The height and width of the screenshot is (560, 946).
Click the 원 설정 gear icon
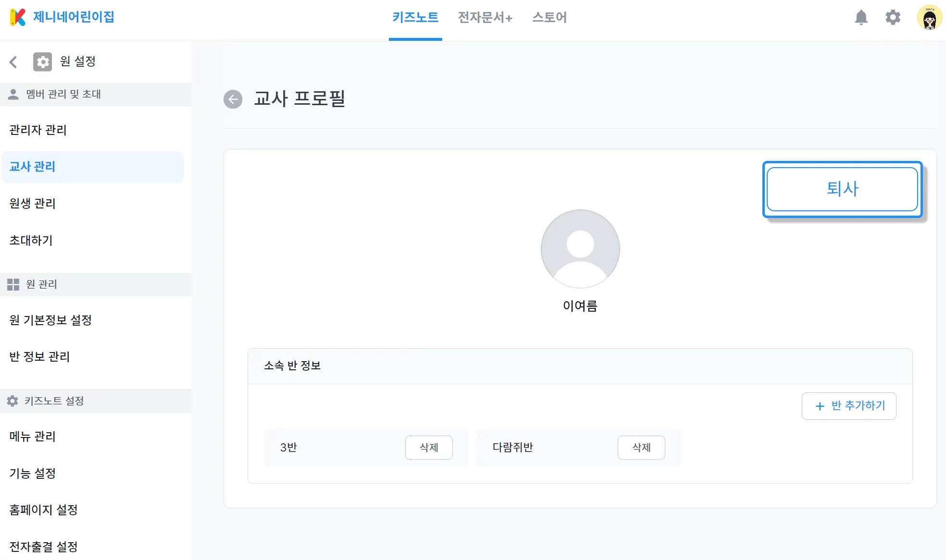click(x=42, y=62)
